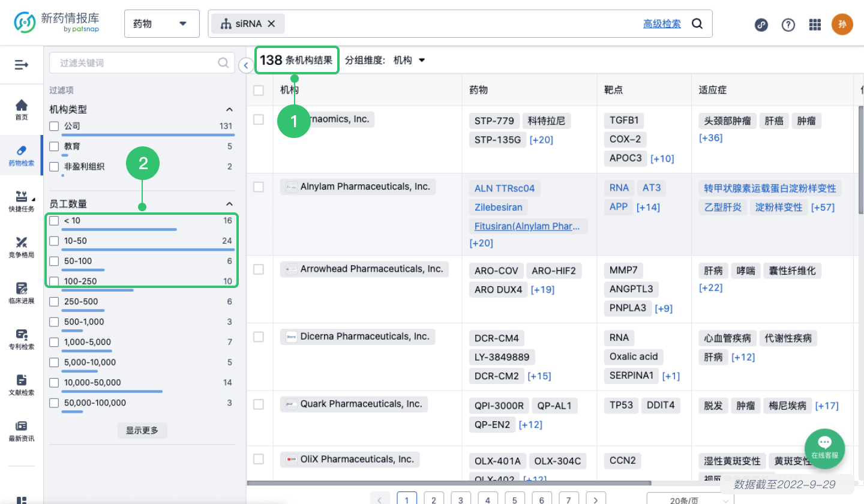Go to next results page arrow
The height and width of the screenshot is (504, 864).
(x=595, y=500)
